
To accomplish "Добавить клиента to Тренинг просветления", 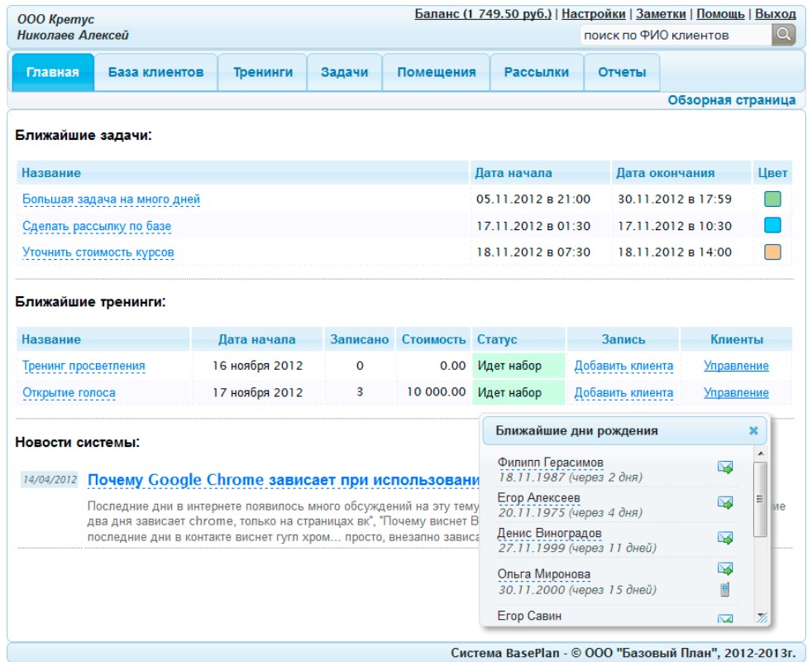I will (x=623, y=366).
